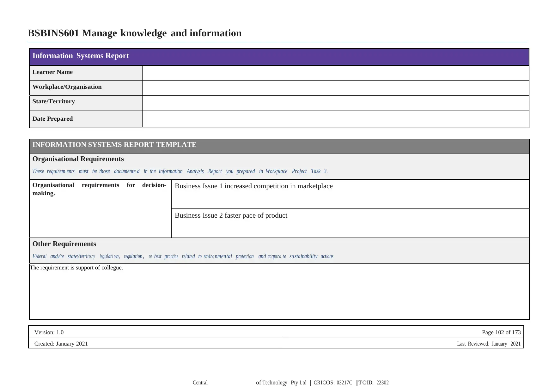Screen dimensions: 555x392
Task: Click the 'Information Systems Report' header
Action: point(81,56)
